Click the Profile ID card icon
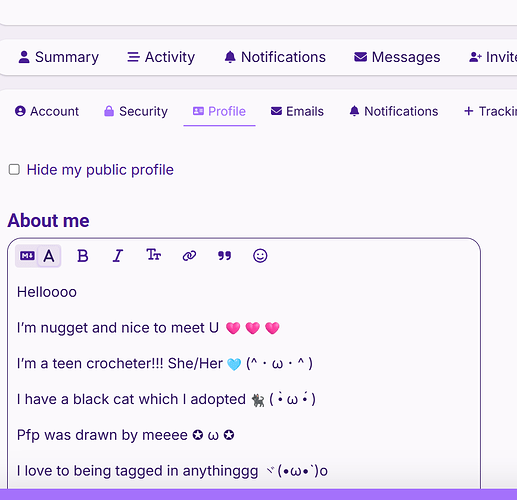The image size is (517, 500). tap(198, 111)
